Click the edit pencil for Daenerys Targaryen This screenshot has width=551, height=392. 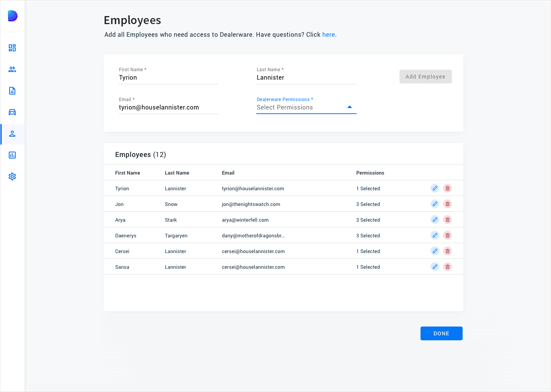point(435,235)
